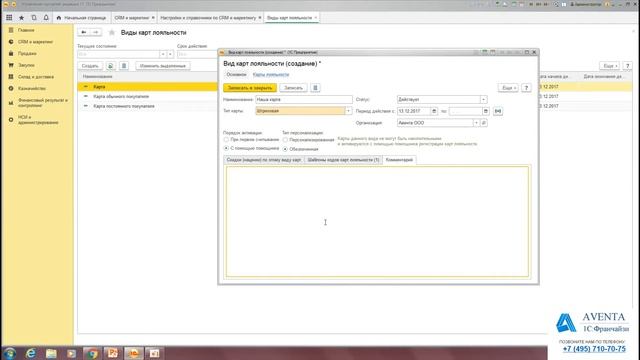Open calendar for period start date
The image size is (640, 360).
(434, 111)
